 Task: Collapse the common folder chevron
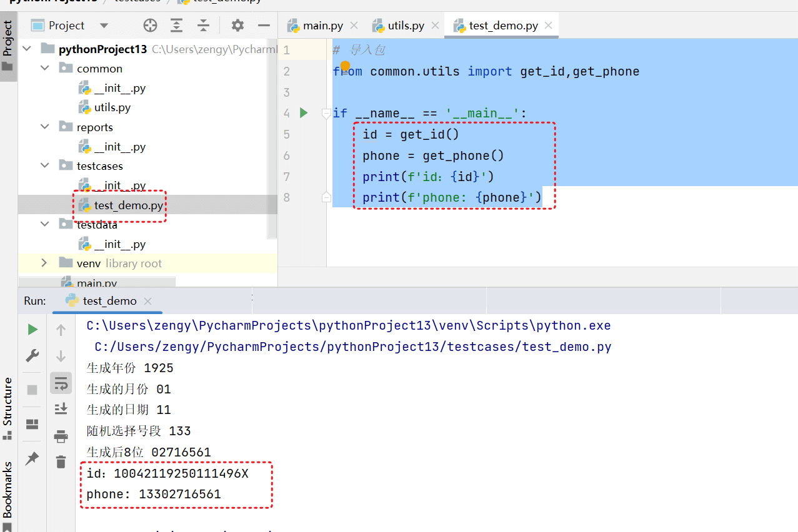[44, 68]
